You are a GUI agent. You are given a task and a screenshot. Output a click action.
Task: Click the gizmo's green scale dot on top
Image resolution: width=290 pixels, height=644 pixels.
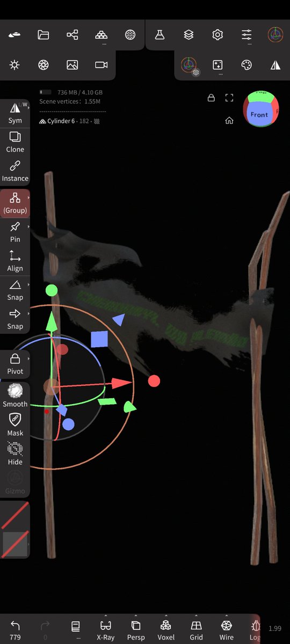pyautogui.click(x=52, y=290)
